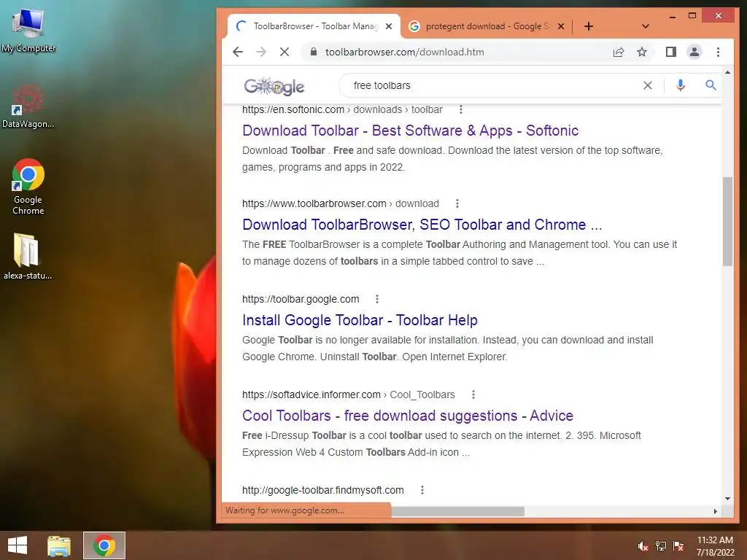Image resolution: width=747 pixels, height=560 pixels.
Task: Switch to protegent download Google tab
Action: coord(487,26)
